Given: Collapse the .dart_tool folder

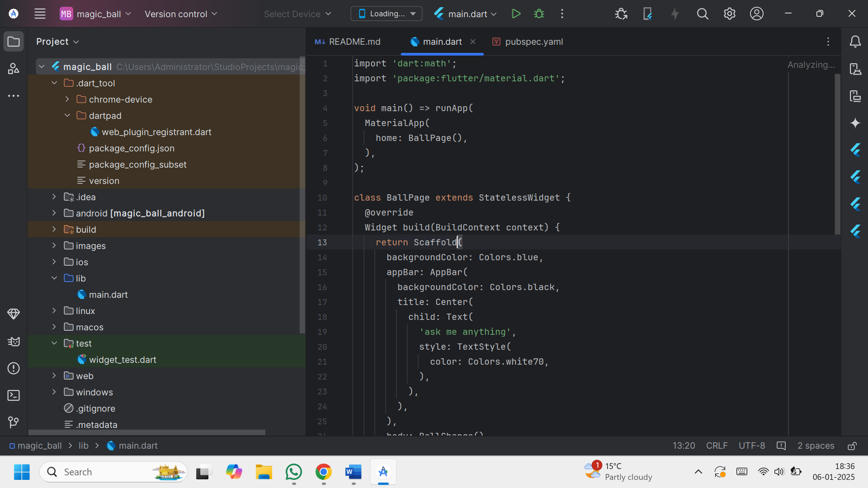Looking at the screenshot, I should pos(54,83).
